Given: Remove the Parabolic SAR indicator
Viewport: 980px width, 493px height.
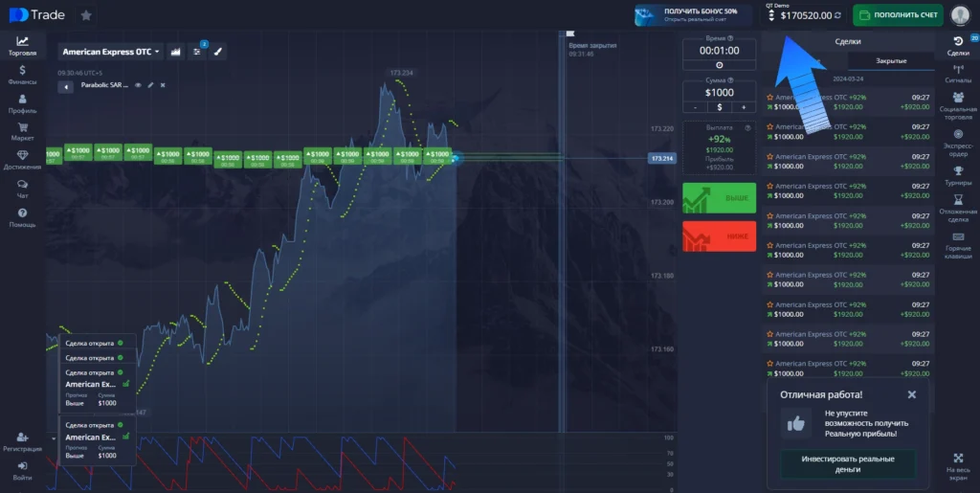Looking at the screenshot, I should point(163,85).
